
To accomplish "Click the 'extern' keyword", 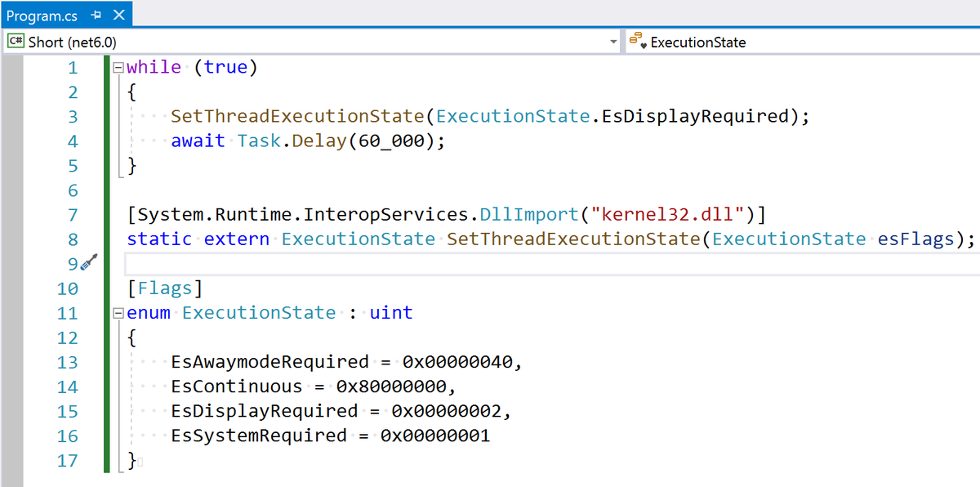I will coord(237,239).
